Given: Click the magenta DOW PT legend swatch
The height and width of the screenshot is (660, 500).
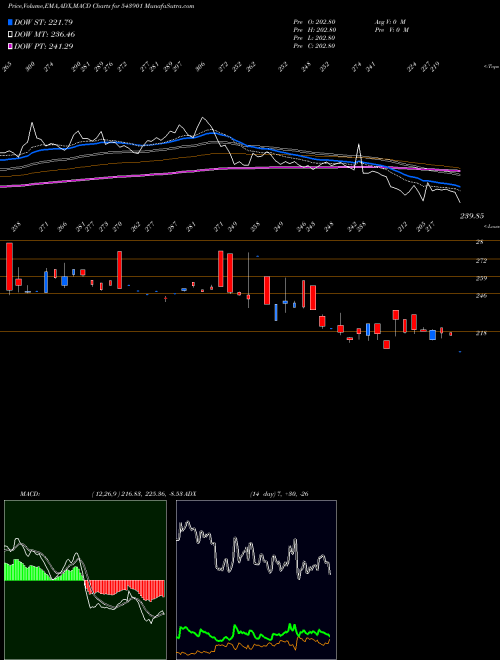Looking at the screenshot, I should click(x=10, y=46).
